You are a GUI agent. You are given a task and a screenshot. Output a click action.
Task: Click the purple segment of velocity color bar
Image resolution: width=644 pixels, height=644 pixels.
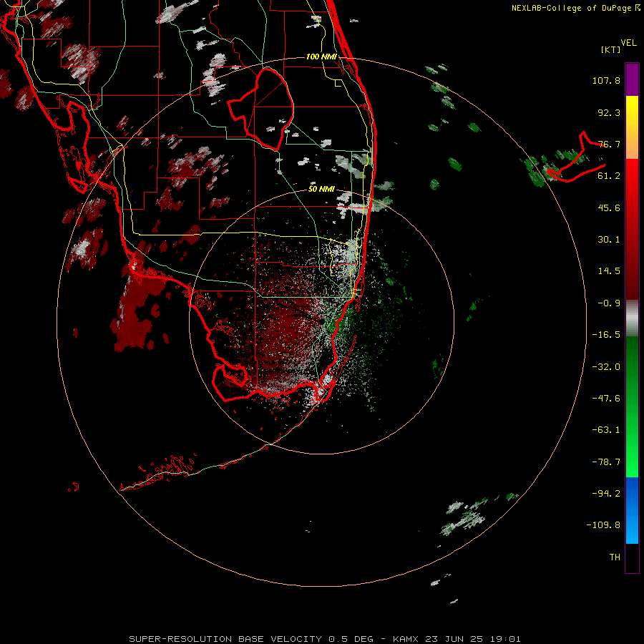pyautogui.click(x=632, y=79)
